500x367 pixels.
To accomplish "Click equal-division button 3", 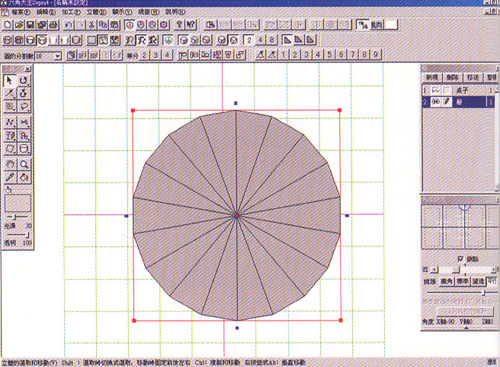I will (156, 55).
